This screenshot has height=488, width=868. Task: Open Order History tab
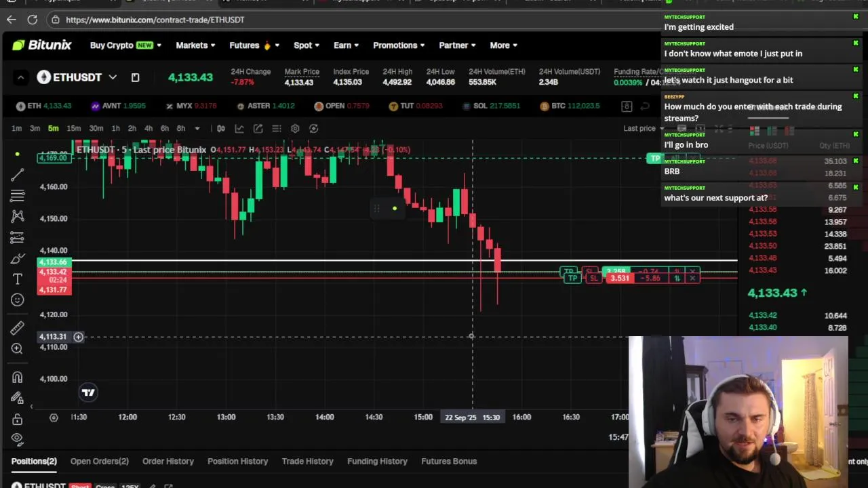pyautogui.click(x=168, y=461)
